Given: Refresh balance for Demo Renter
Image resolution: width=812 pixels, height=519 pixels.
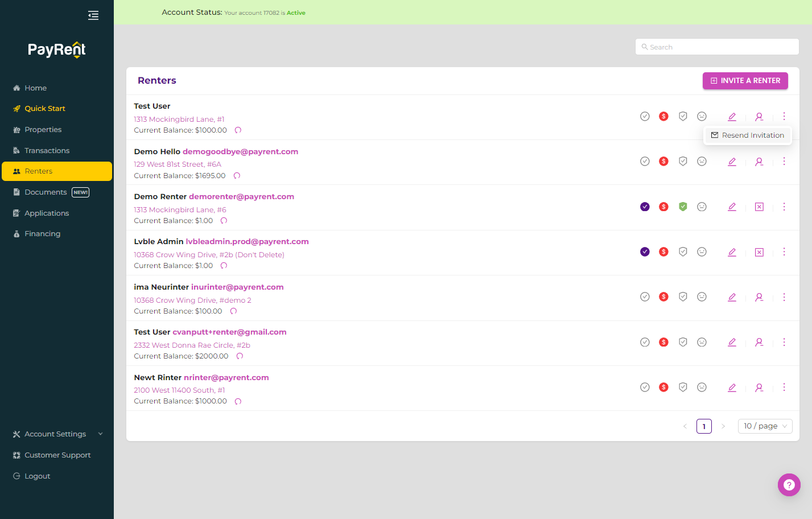Looking at the screenshot, I should 224,221.
